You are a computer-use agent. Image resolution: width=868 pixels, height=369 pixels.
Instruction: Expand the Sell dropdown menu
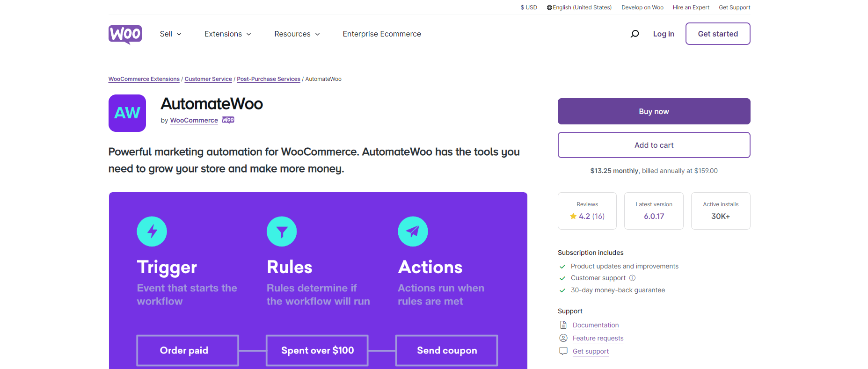pyautogui.click(x=170, y=34)
